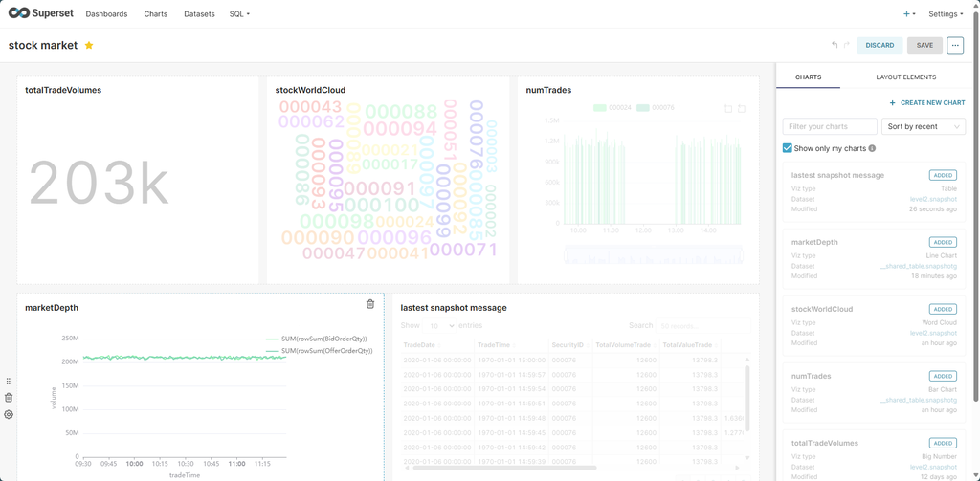Viewport: 980px width, 481px height.
Task: Switch to the Layout Elements tab
Action: 905,77
